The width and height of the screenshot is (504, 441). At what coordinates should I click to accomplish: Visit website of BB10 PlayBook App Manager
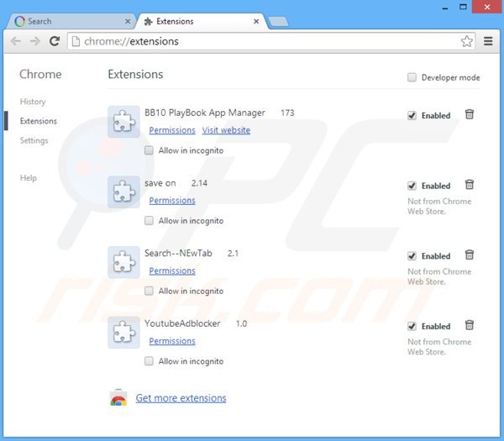pos(226,130)
